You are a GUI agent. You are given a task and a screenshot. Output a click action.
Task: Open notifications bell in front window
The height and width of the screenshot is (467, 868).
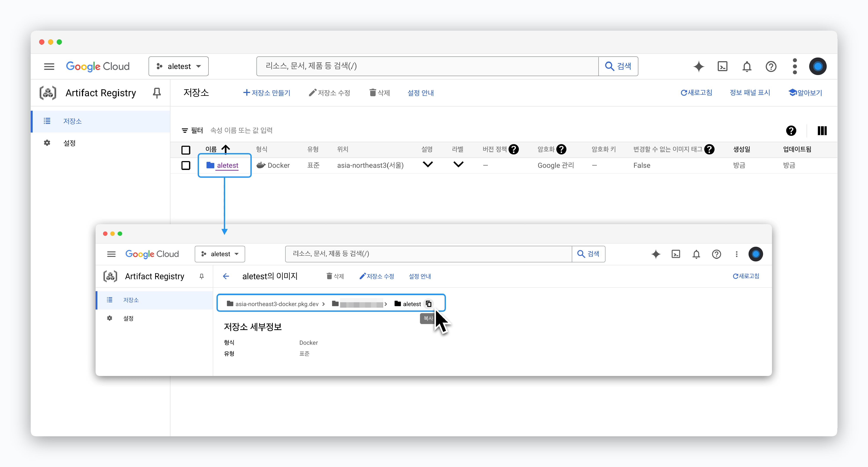tap(696, 254)
